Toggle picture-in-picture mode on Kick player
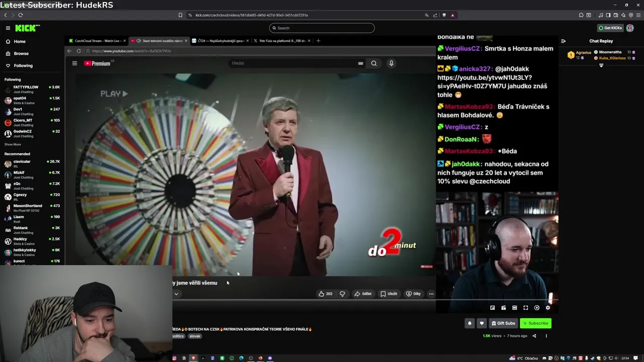The image size is (644, 362). click(493, 308)
